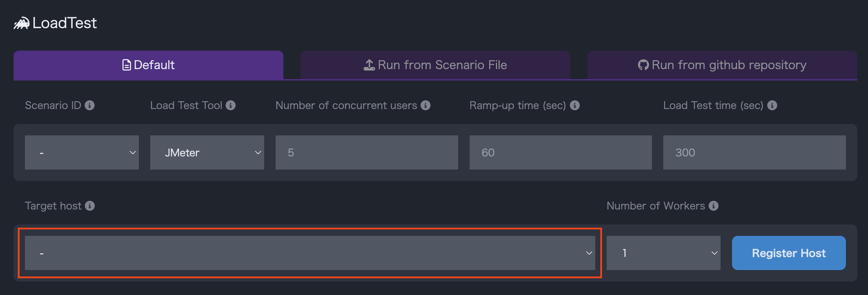Click the Load Test time field showing 300

tap(754, 152)
